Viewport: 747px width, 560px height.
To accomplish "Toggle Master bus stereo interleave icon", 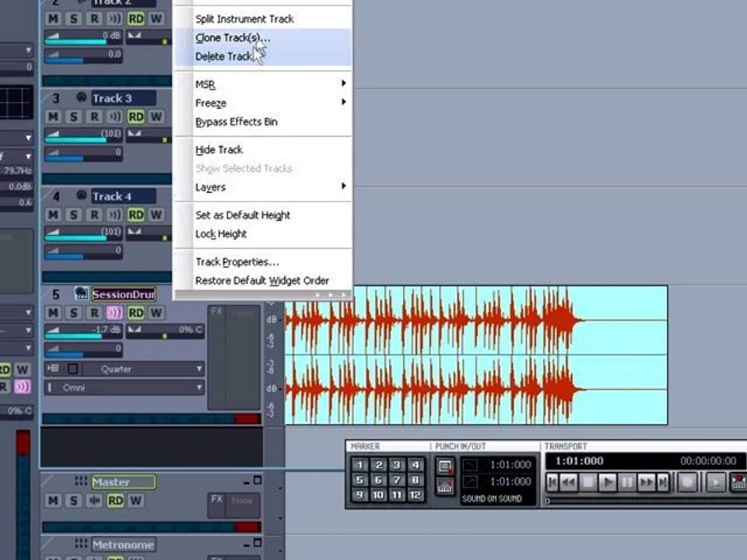I will point(94,500).
